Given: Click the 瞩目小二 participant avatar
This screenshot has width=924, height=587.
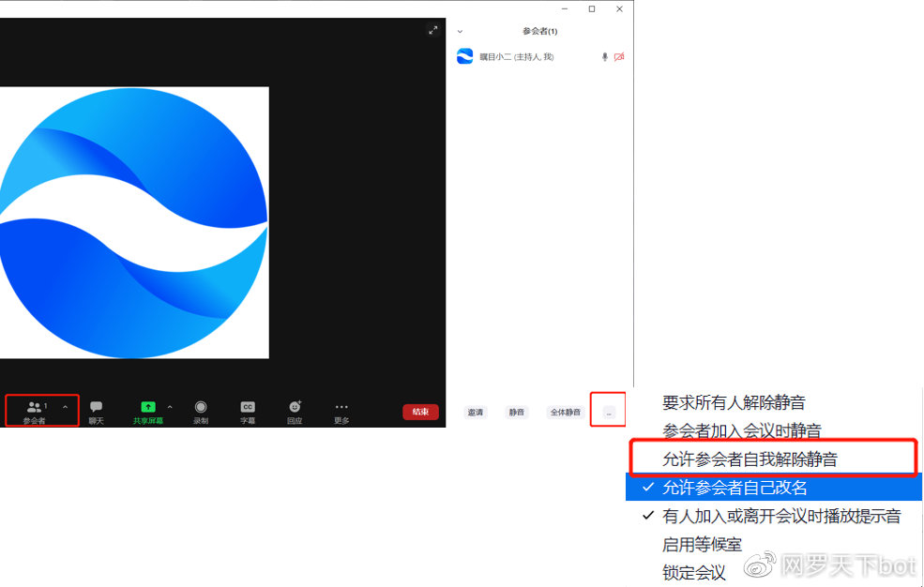Looking at the screenshot, I should tap(465, 56).
